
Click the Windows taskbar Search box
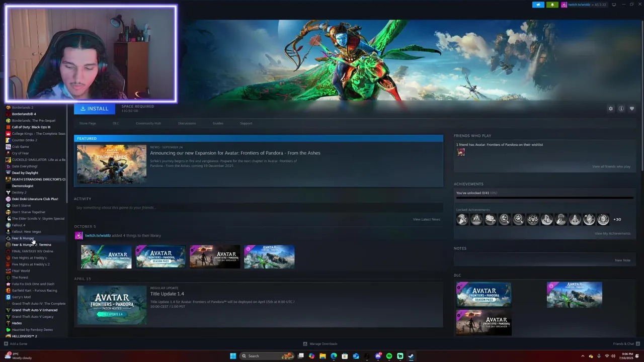(268, 356)
